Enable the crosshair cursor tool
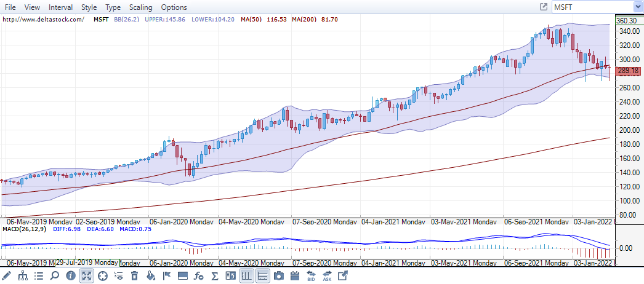The width and height of the screenshot is (644, 284). pyautogui.click(x=103, y=276)
